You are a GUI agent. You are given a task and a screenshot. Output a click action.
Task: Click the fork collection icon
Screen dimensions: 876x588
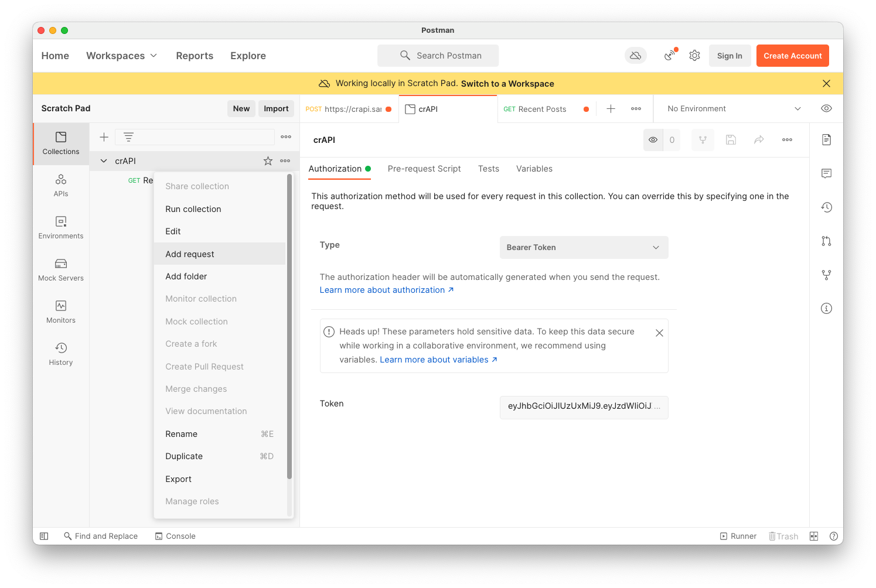703,140
